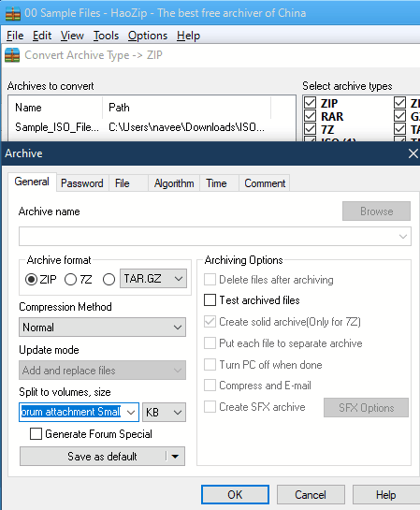Screen dimensions: 420x510
Task: Open the Options menu
Action: click(x=148, y=36)
